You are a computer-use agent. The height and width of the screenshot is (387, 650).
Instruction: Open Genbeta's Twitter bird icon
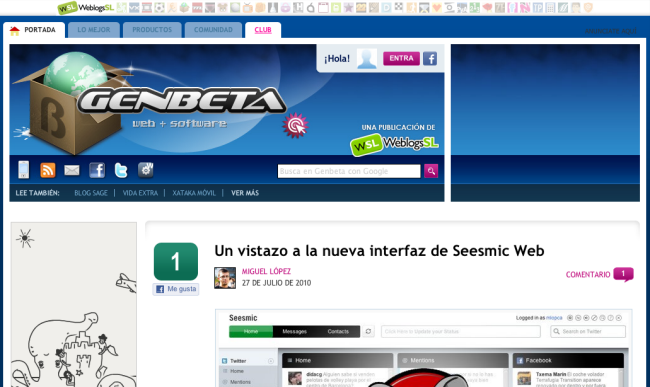[121, 170]
